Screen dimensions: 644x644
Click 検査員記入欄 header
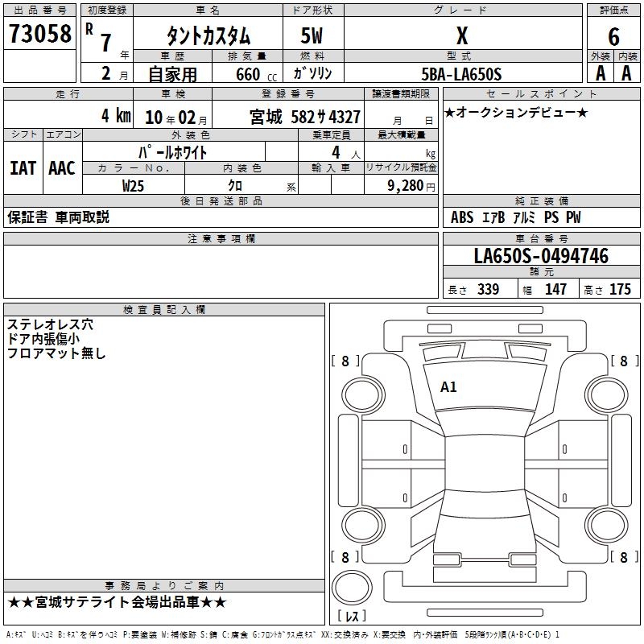click(x=164, y=310)
